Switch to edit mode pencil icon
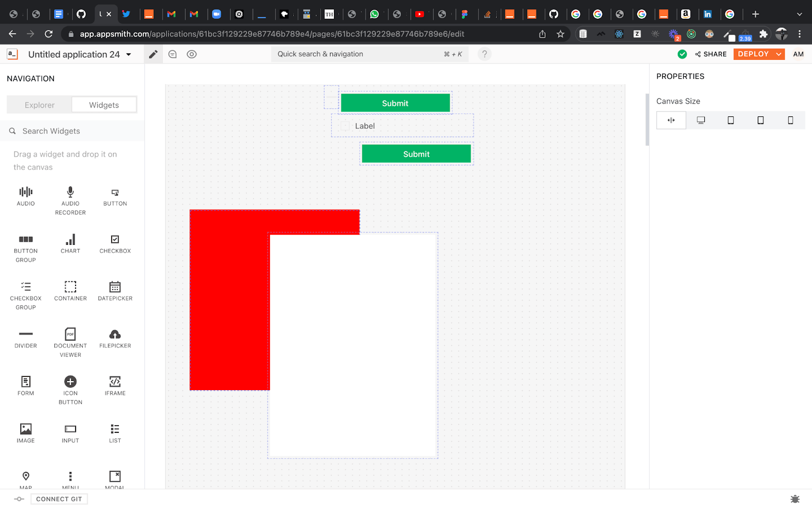The width and height of the screenshot is (812, 508). (x=153, y=54)
